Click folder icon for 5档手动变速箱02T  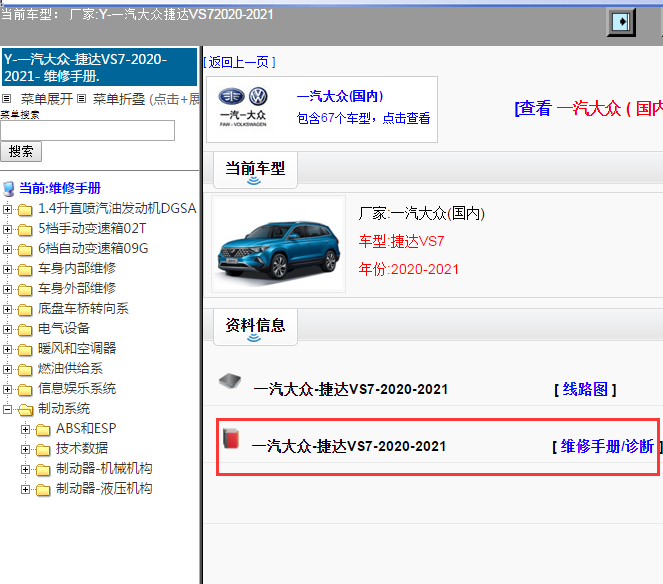point(25,230)
